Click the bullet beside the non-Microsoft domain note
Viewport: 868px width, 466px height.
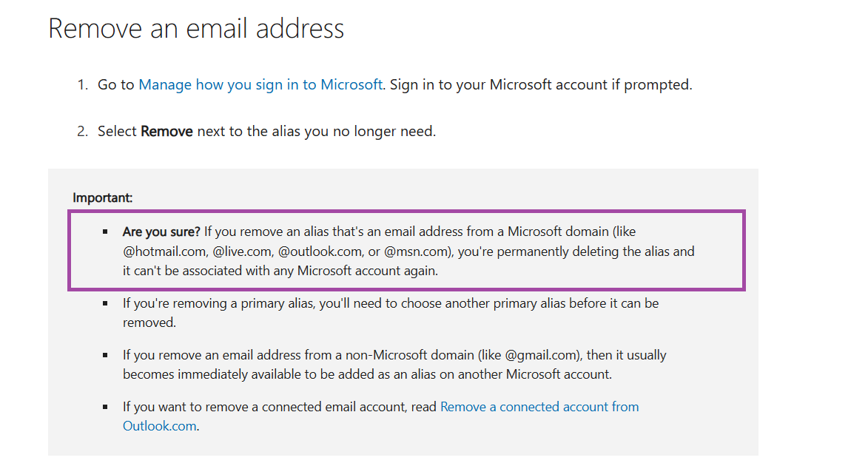[106, 355]
